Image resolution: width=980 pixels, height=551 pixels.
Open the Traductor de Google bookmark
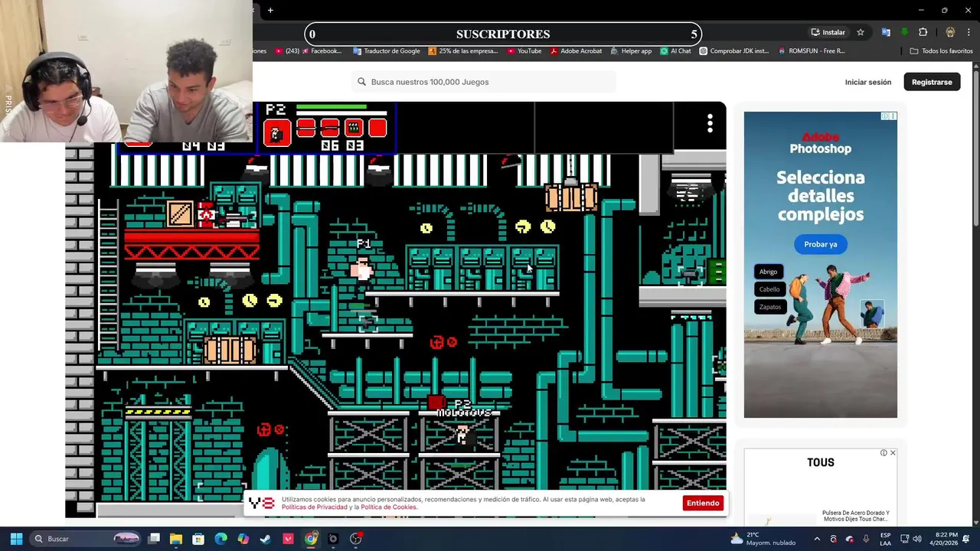tap(387, 51)
